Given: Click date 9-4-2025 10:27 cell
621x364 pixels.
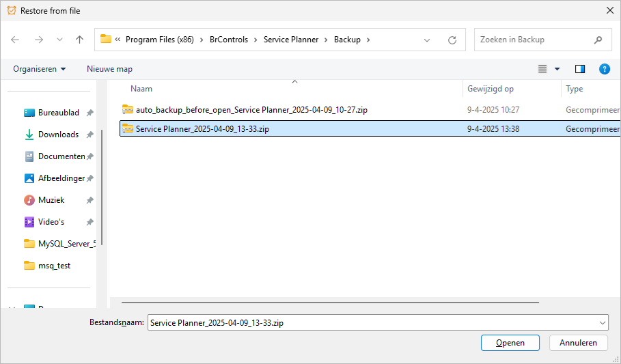Looking at the screenshot, I should point(493,110).
